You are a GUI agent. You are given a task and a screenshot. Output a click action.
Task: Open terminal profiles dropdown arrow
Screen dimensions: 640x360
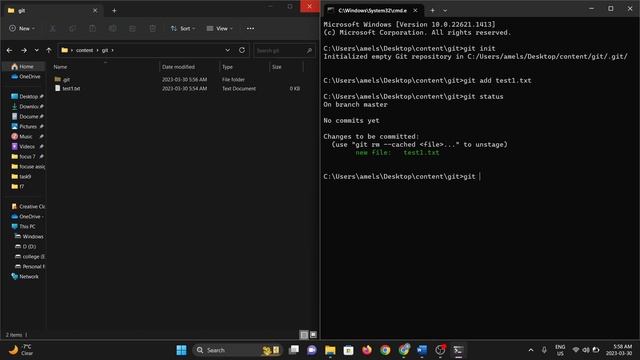click(x=445, y=11)
